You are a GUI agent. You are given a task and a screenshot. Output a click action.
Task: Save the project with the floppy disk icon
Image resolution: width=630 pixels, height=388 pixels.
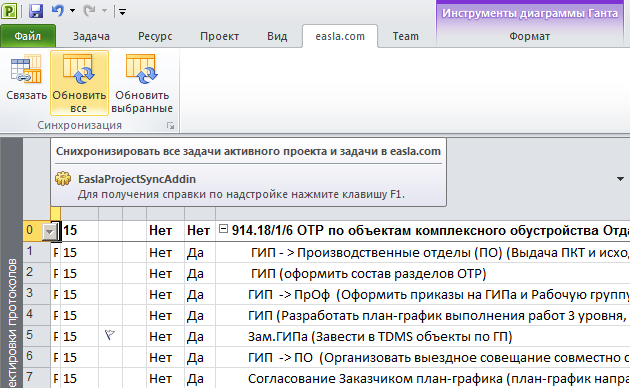[36, 11]
